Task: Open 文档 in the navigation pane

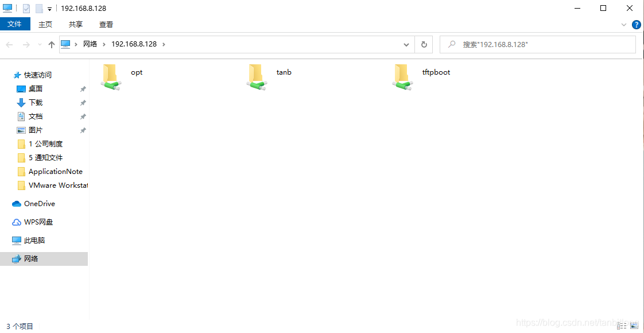Action: [x=36, y=116]
